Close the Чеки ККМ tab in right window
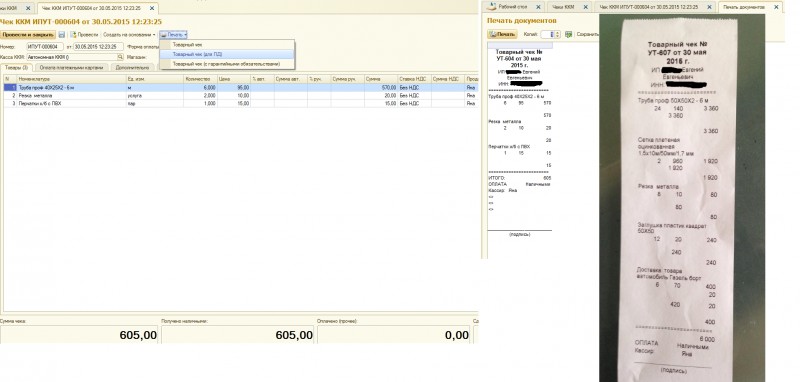The image size is (800, 382). pos(585,7)
